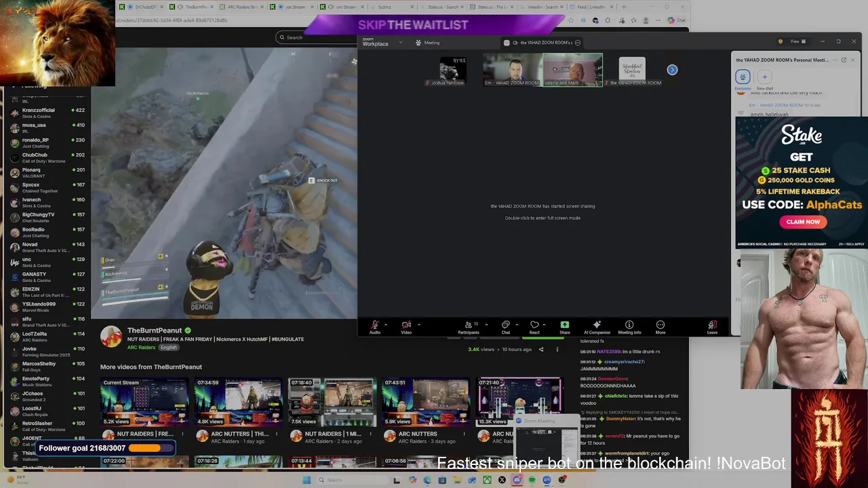Open the Windows Start menu

307,480
